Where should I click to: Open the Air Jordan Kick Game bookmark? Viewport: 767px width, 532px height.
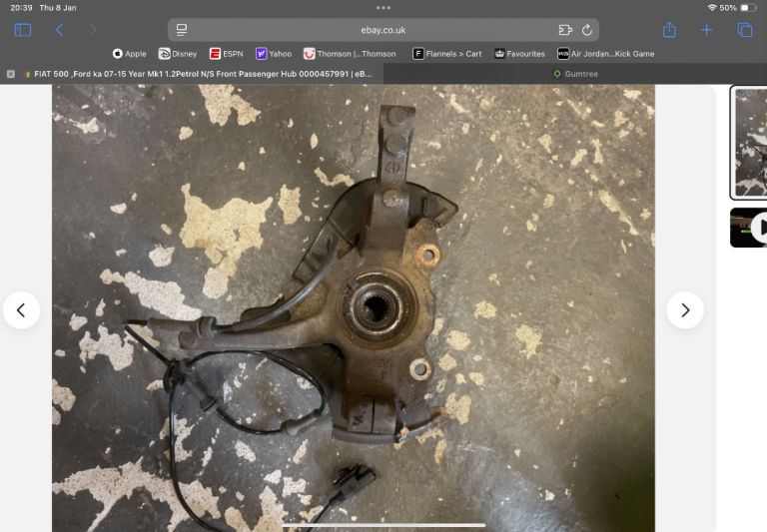coord(605,54)
